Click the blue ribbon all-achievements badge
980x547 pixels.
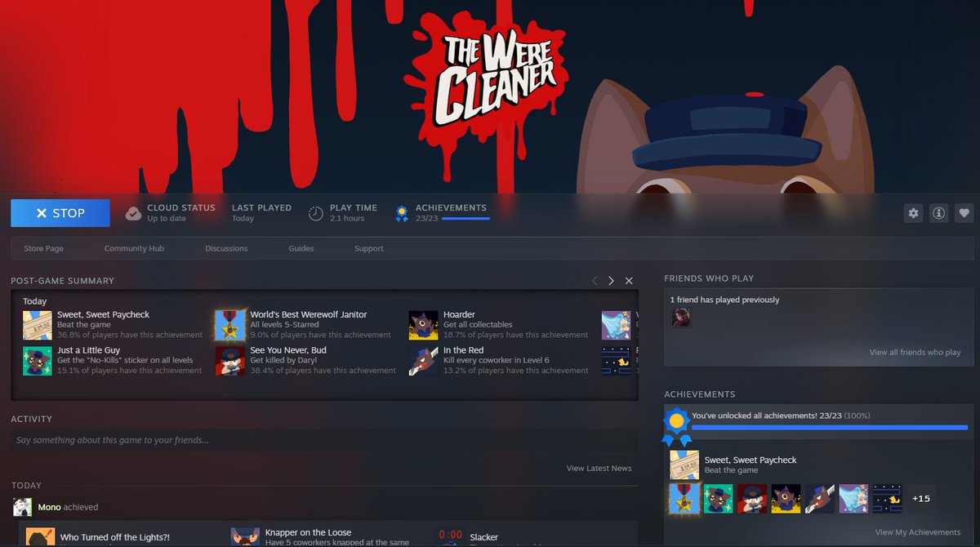675,427
